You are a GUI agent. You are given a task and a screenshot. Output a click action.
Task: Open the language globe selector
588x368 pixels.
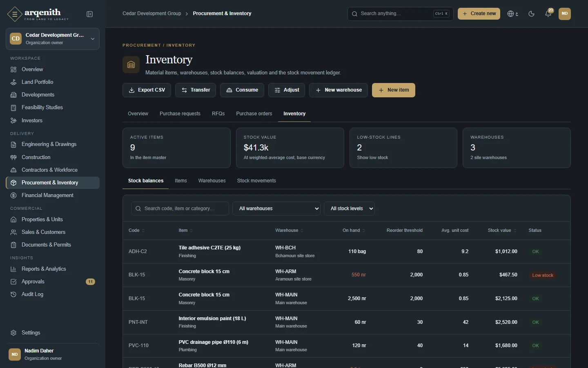[x=513, y=14]
